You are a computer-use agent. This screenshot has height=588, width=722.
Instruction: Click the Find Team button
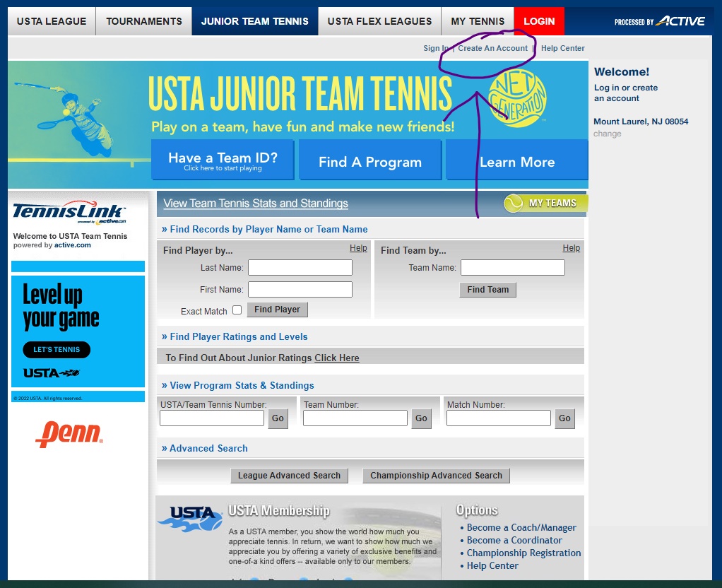(488, 290)
